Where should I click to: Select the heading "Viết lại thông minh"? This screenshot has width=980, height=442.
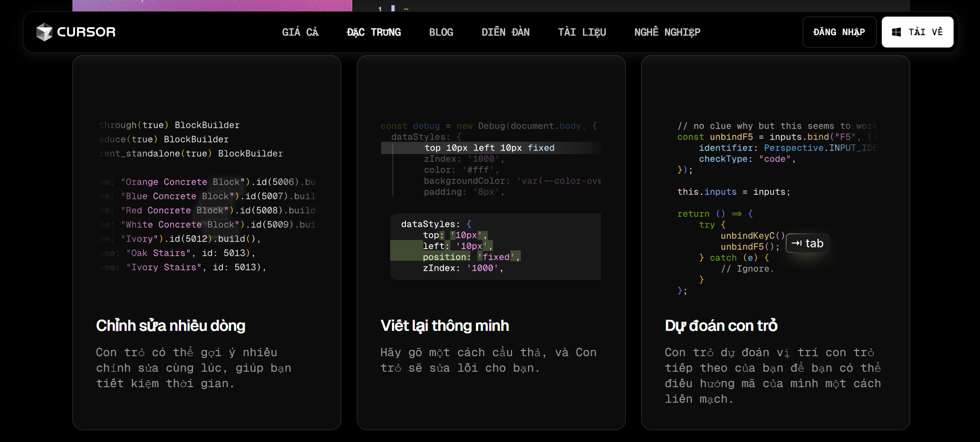(445, 326)
